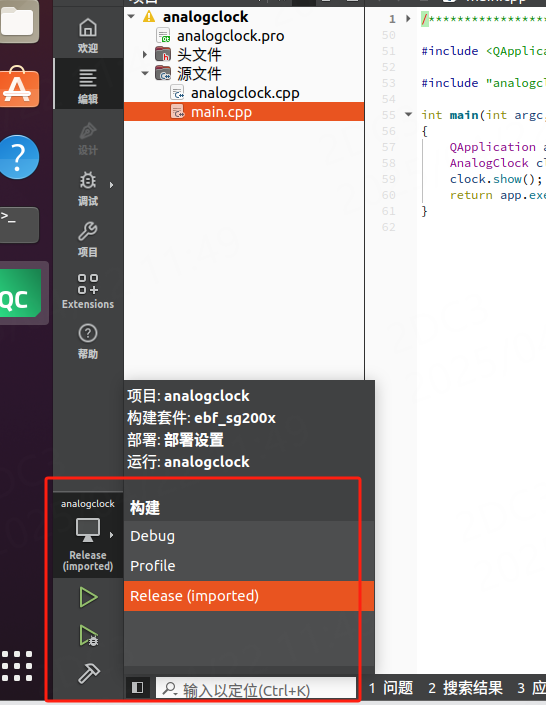Image resolution: width=546 pixels, height=705 pixels.
Task: Click the ebf_sg200x kit name text
Action: coord(235,418)
